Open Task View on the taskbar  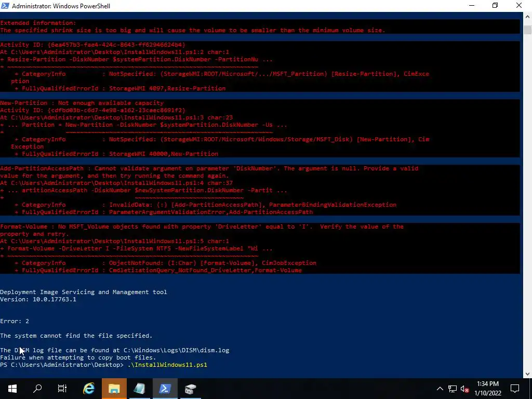tap(62, 389)
